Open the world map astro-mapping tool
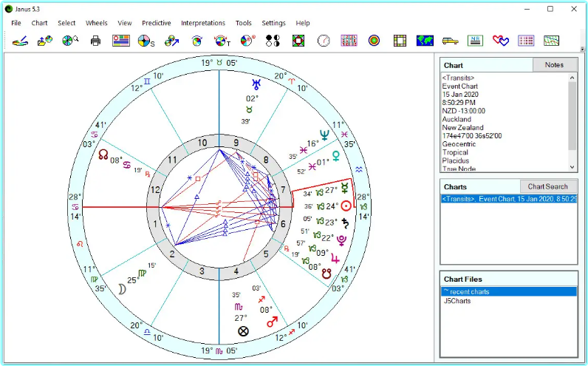The width and height of the screenshot is (588, 366). tap(424, 40)
